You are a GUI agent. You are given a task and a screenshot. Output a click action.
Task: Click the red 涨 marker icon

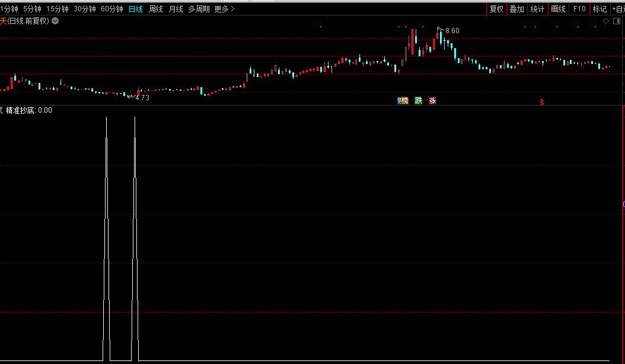432,101
